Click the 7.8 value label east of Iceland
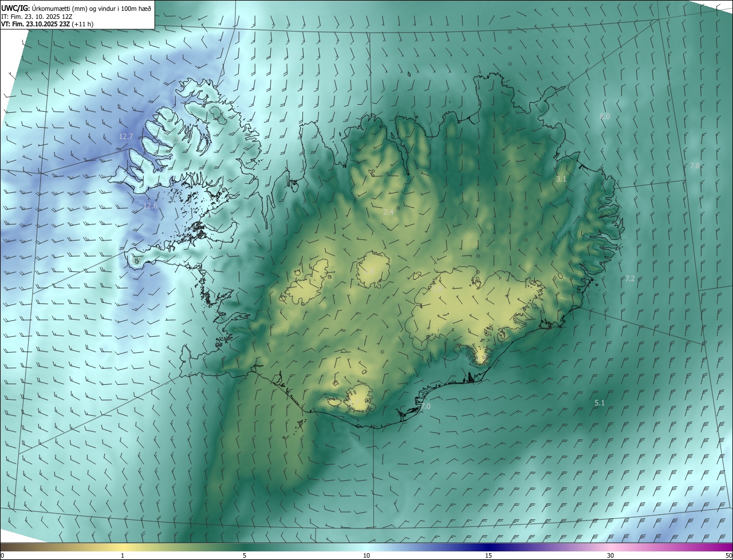 [x=695, y=165]
